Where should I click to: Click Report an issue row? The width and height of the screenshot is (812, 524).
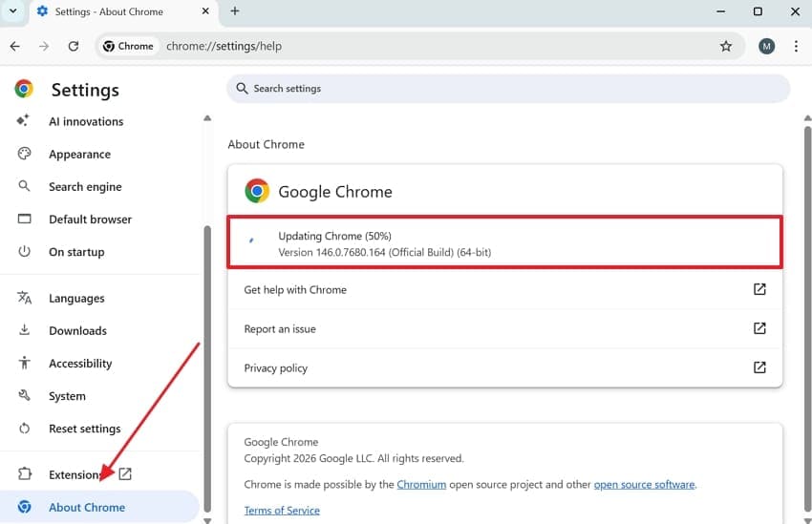coord(505,329)
